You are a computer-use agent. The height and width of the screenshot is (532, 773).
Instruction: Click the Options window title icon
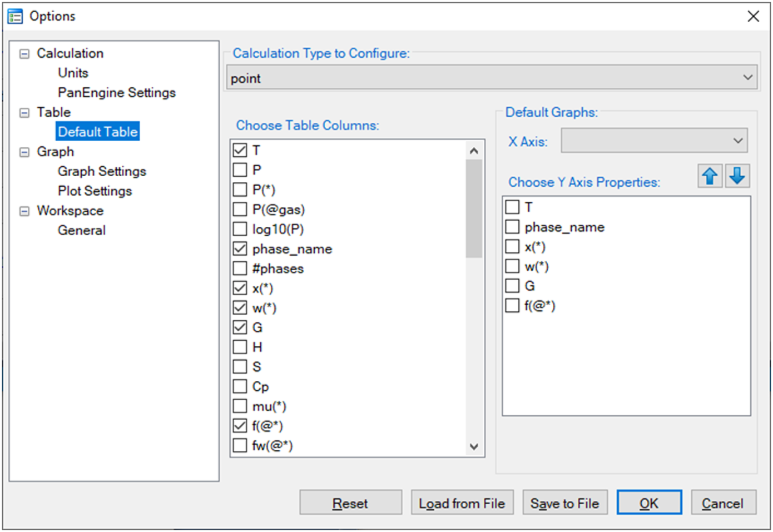tap(15, 17)
